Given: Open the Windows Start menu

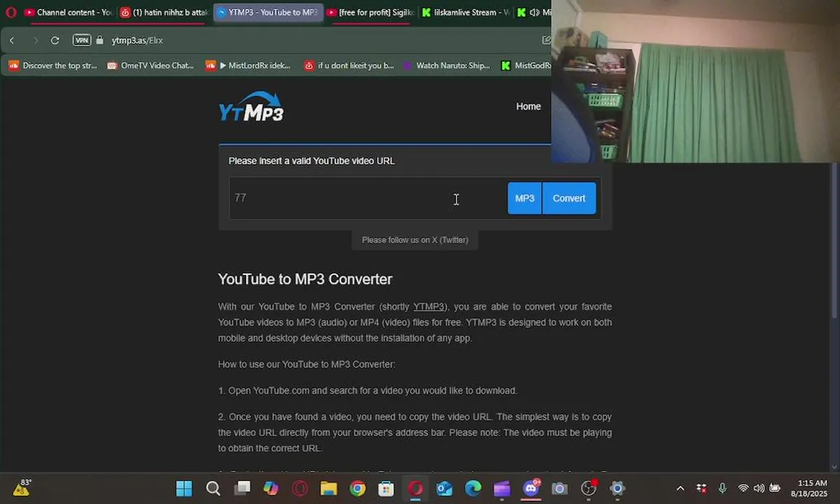Looking at the screenshot, I should tap(184, 489).
